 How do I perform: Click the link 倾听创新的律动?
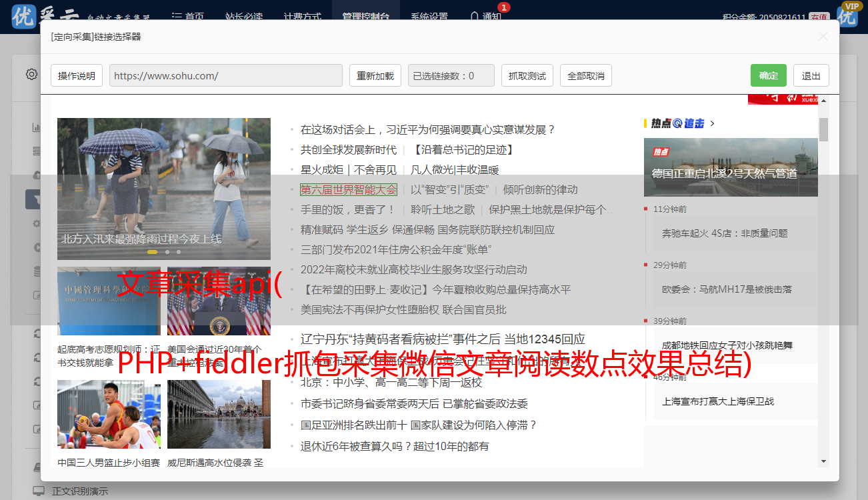click(540, 189)
